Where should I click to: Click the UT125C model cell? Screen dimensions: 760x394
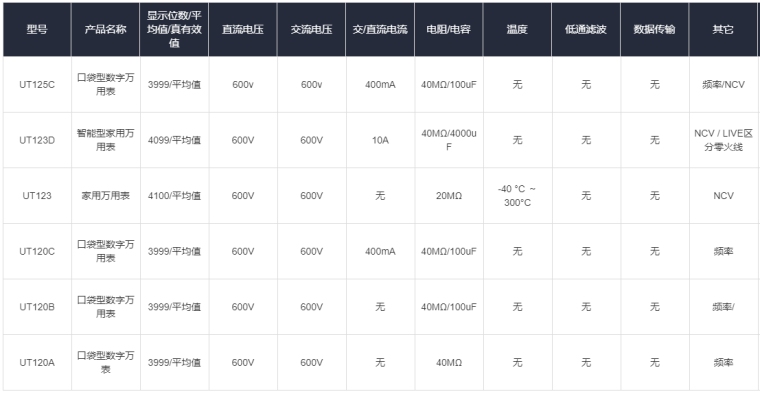click(x=37, y=84)
